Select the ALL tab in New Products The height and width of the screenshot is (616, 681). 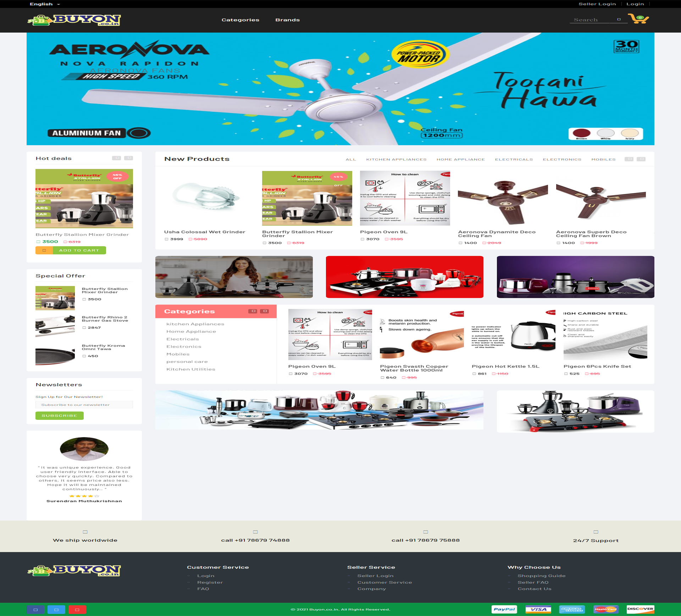[351, 160]
